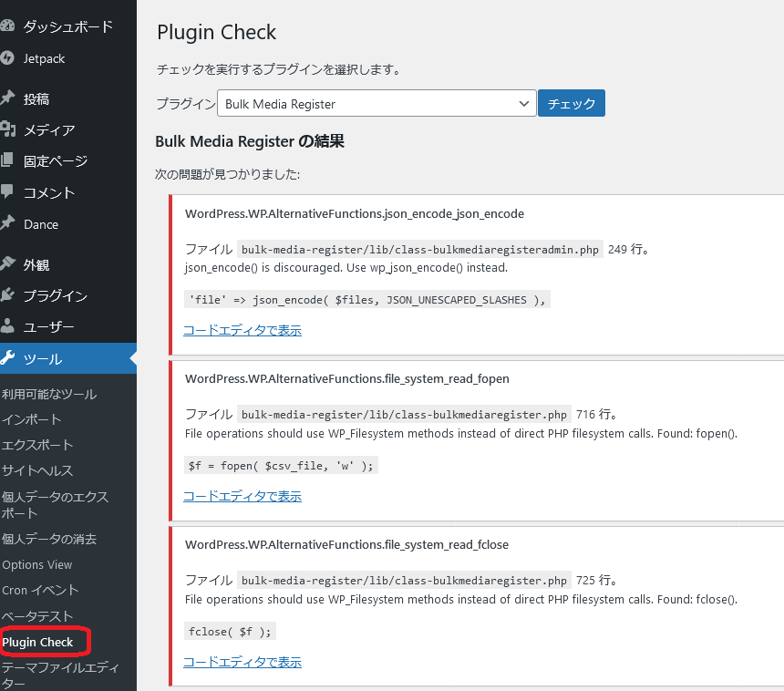Viewport: 784px width, 691px height.
Task: Click the pages icon beside 固定ページ
Action: (x=6, y=161)
